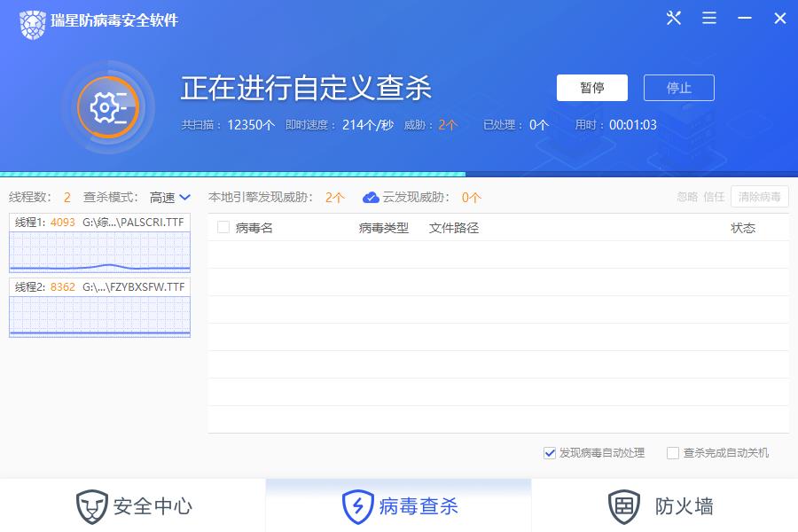Uncheck 发现病毒自动处理 checkbox
This screenshot has height=532, width=798.
[x=549, y=452]
